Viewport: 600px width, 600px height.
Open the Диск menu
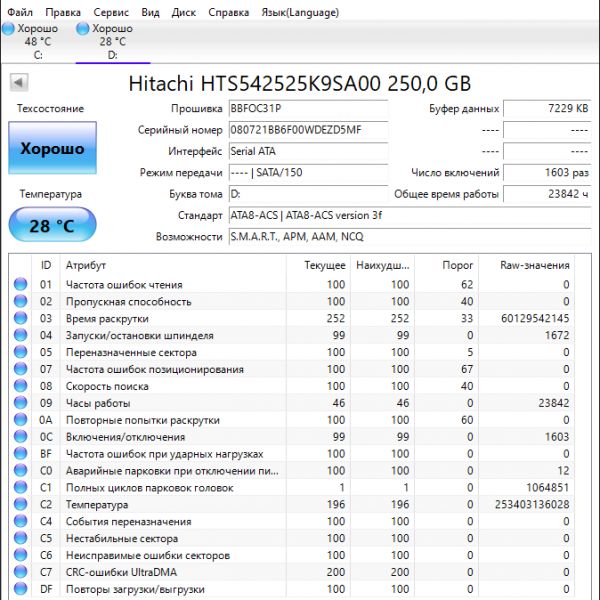(184, 12)
